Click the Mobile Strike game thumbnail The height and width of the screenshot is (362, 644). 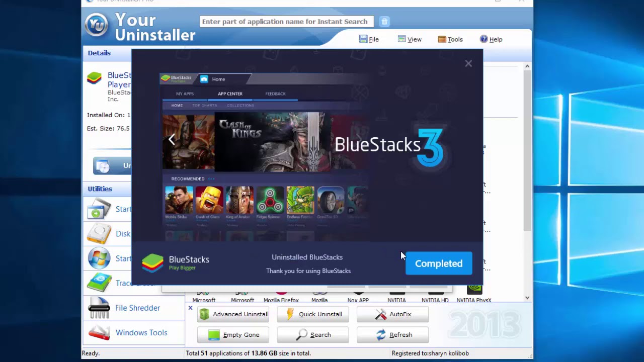pyautogui.click(x=179, y=200)
